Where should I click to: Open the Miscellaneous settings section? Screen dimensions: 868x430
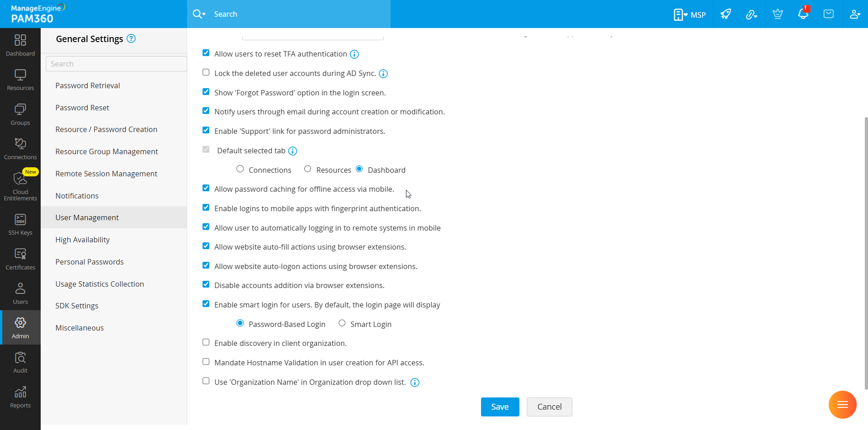[80, 327]
